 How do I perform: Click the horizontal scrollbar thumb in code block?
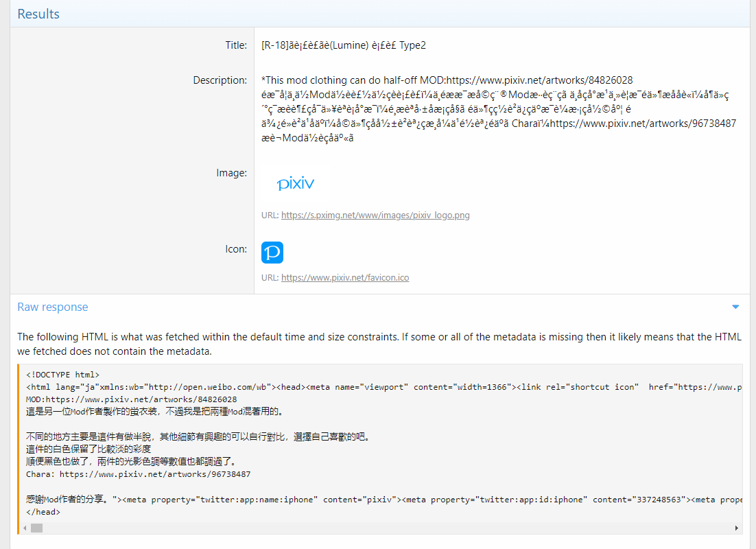pyautogui.click(x=36, y=528)
